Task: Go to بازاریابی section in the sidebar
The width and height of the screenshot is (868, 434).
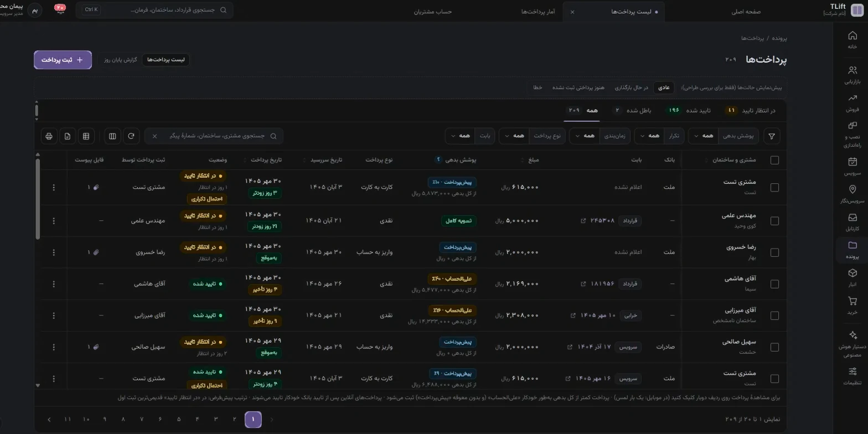Action: tap(852, 75)
